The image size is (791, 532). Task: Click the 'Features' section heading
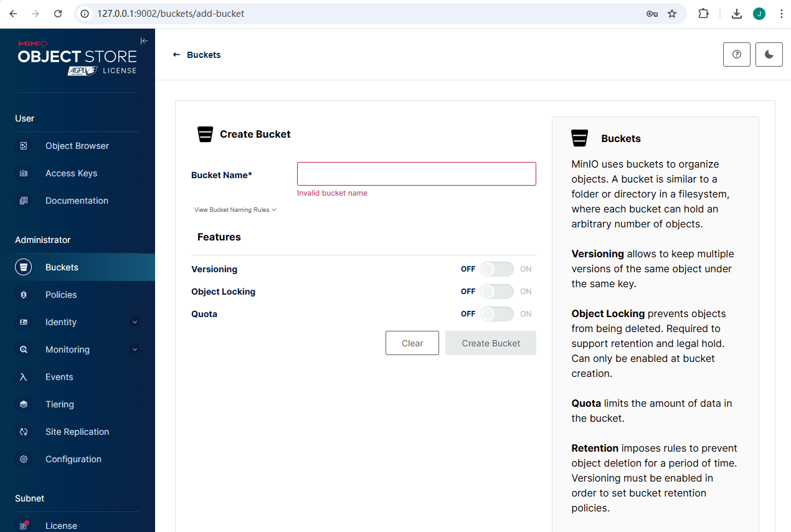pyautogui.click(x=219, y=237)
